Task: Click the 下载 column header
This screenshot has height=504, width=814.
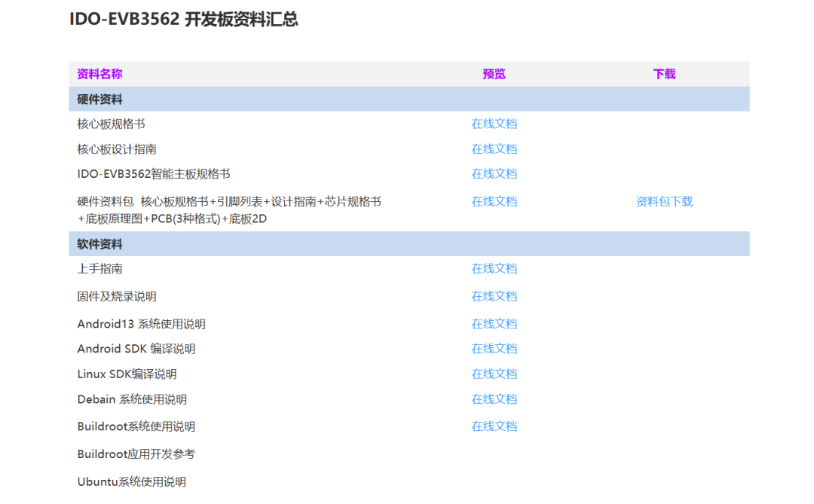Action: click(x=663, y=74)
